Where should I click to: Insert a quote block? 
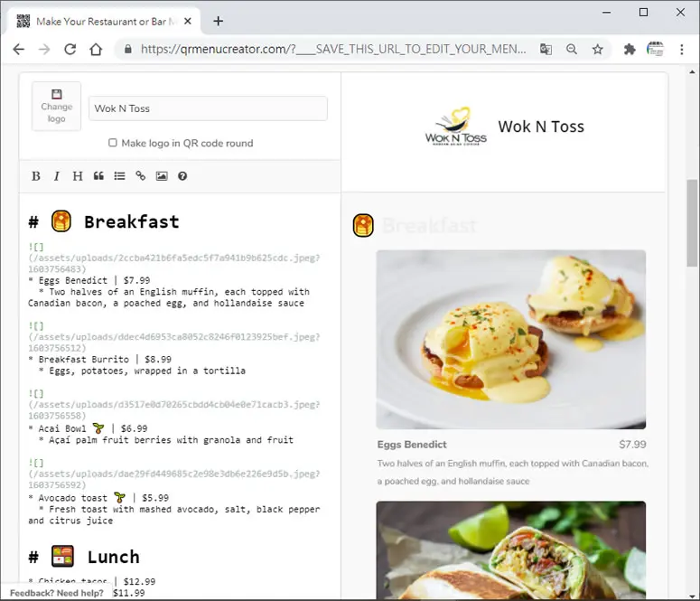pyautogui.click(x=98, y=176)
